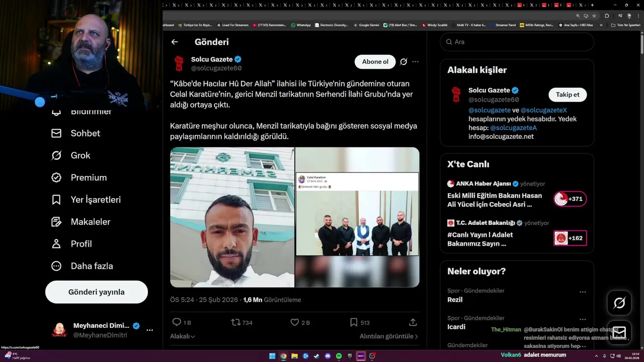Open Google Gemini bookmark
The image size is (644, 362).
[366, 25]
